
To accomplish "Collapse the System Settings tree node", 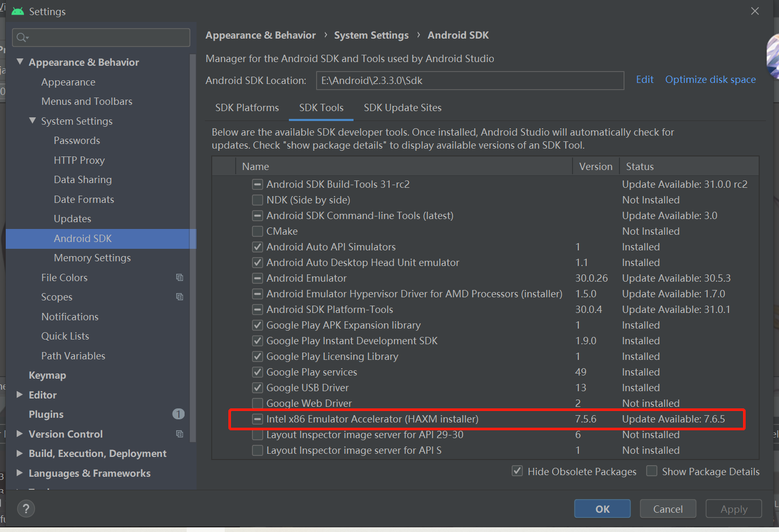I will point(33,120).
